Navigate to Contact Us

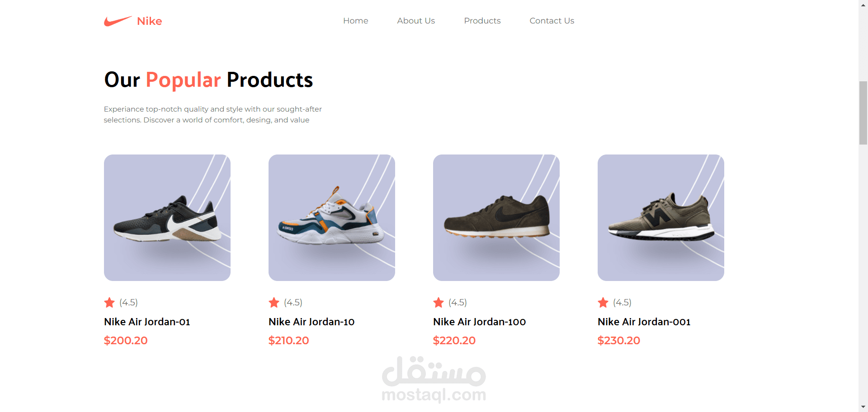(552, 21)
